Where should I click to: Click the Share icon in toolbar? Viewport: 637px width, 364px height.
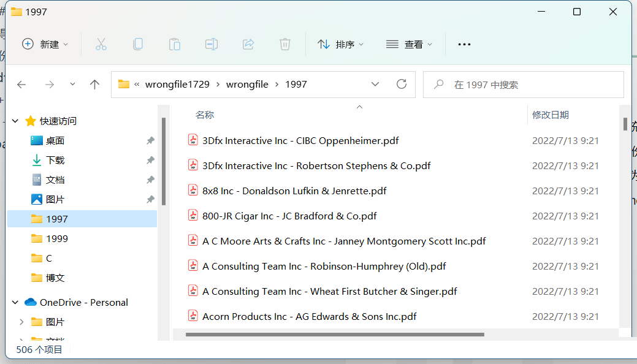(x=248, y=44)
